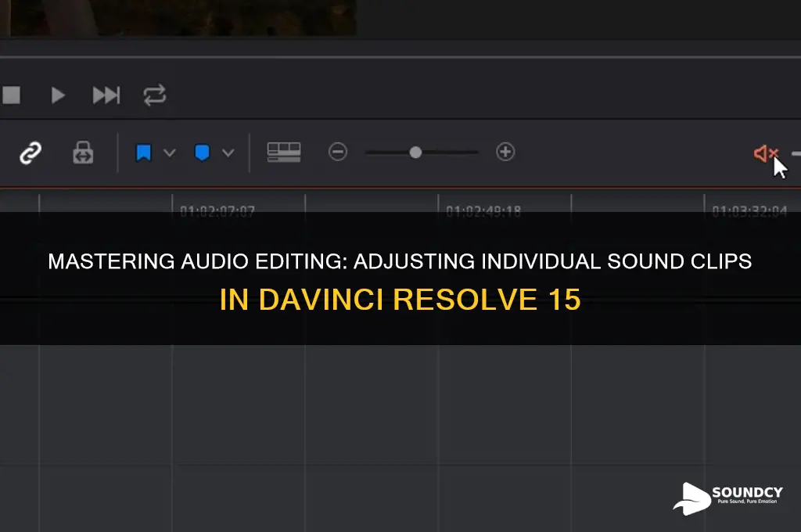Zoom in timeline with plus button

505,152
